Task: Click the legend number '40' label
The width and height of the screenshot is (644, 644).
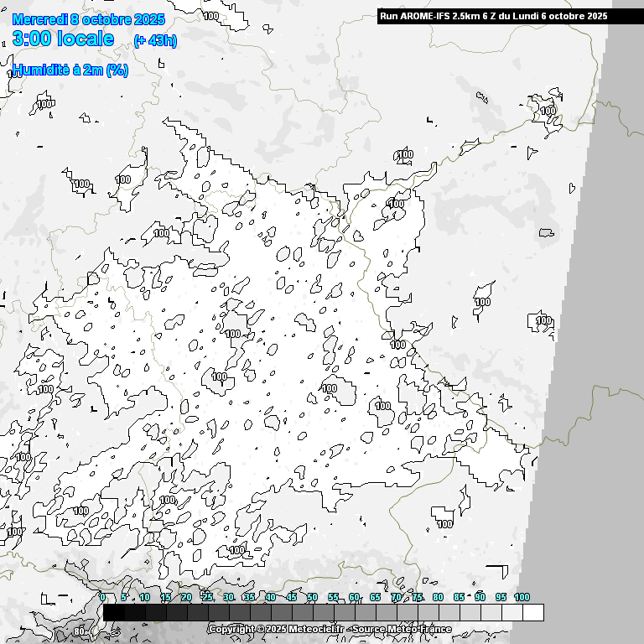Action: 271,597
